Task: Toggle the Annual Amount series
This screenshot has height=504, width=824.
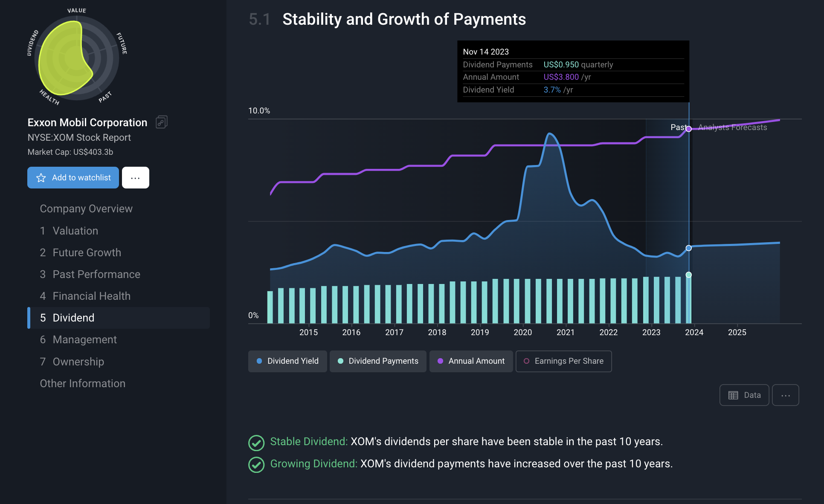Action: click(x=471, y=361)
